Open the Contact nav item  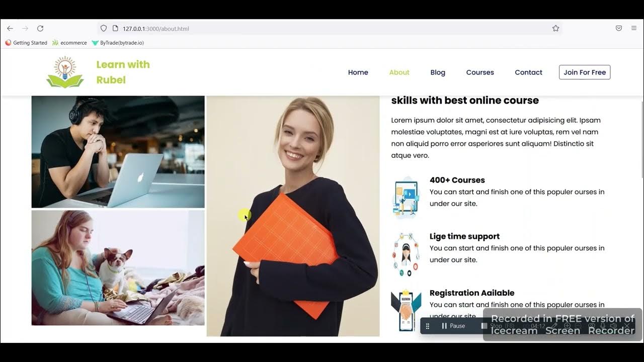pos(528,72)
